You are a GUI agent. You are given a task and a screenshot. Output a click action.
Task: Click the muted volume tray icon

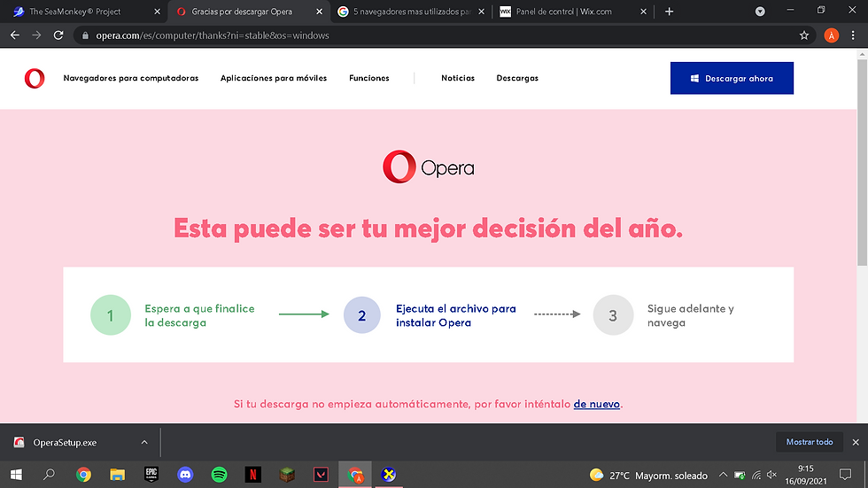[x=772, y=475]
